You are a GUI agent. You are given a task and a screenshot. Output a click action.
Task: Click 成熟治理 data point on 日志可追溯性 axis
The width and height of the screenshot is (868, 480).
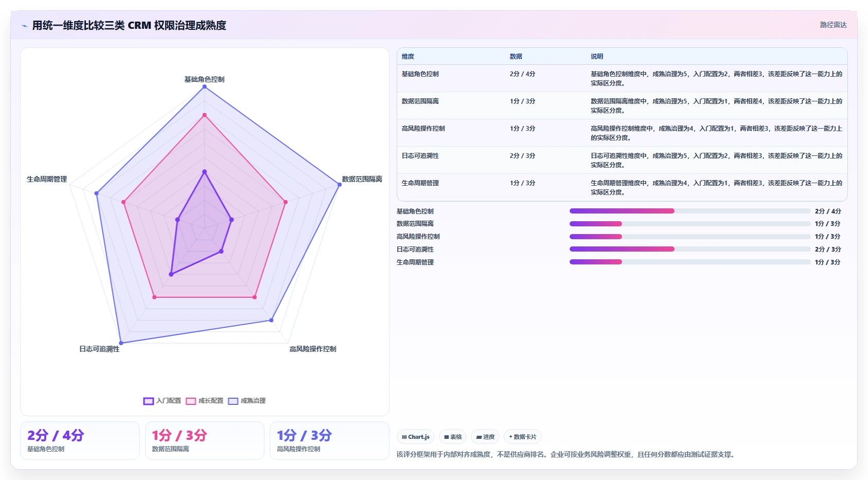coord(121,343)
